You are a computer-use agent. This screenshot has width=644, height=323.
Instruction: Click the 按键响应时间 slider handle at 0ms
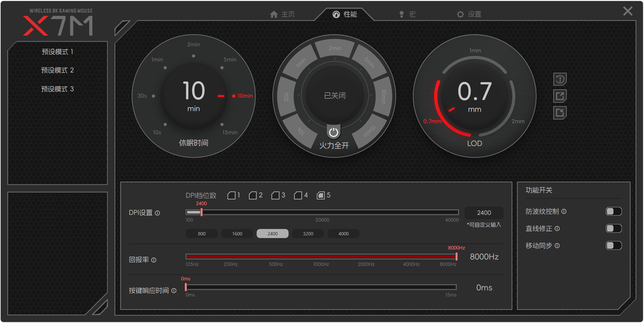point(186,287)
